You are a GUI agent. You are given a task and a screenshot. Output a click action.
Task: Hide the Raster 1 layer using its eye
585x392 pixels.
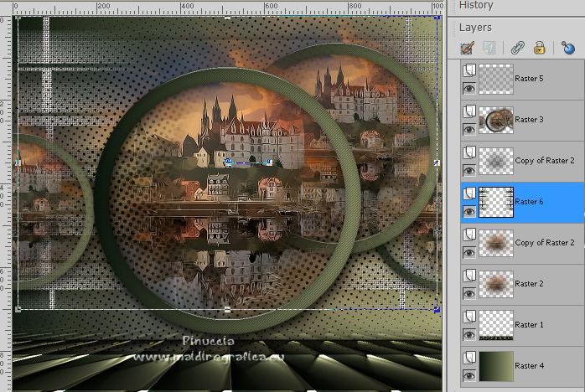click(469, 334)
